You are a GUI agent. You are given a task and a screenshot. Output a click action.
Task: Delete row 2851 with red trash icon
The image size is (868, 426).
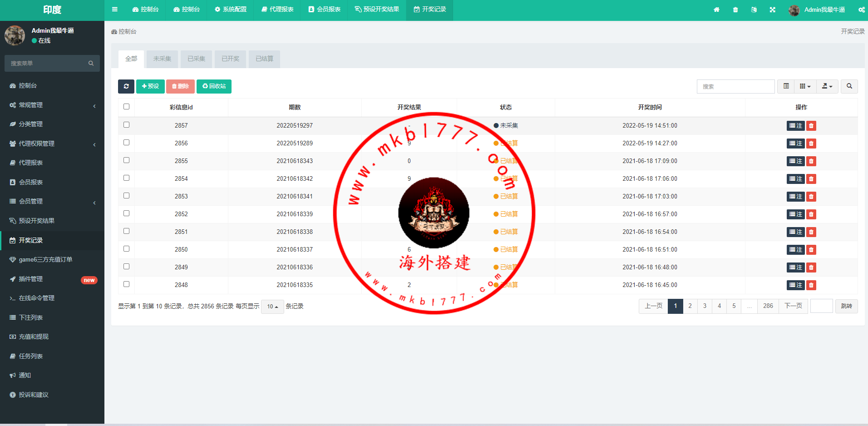(x=811, y=232)
